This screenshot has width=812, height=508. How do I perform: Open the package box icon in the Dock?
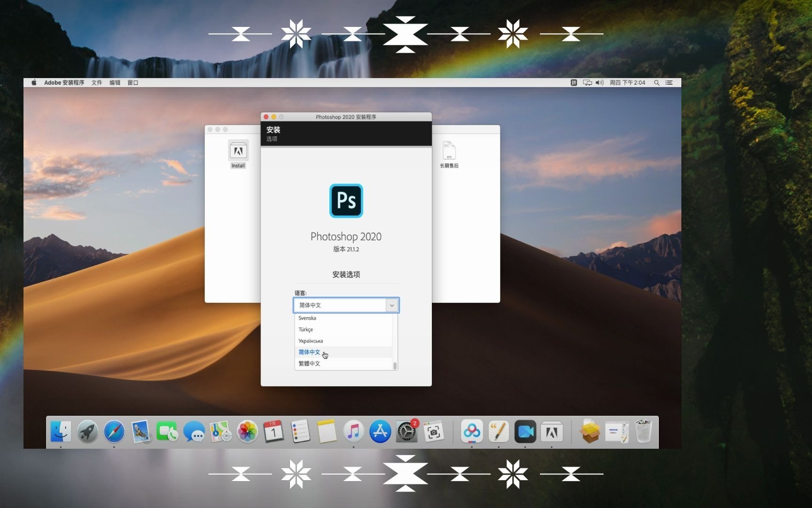tap(590, 431)
